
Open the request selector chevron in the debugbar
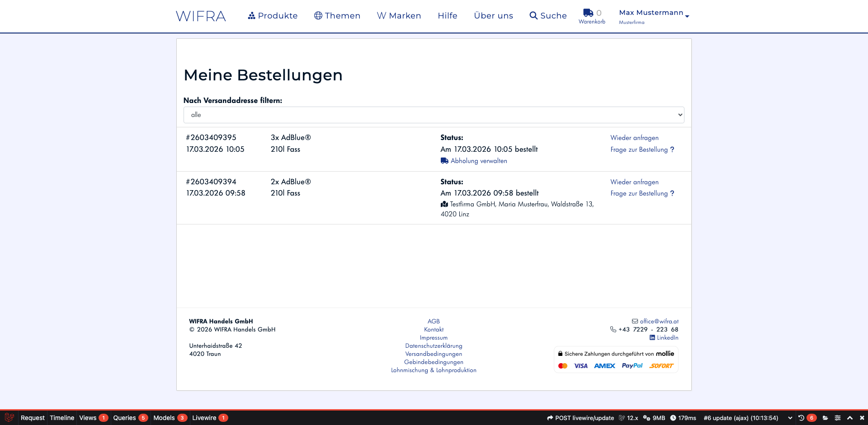point(790,418)
